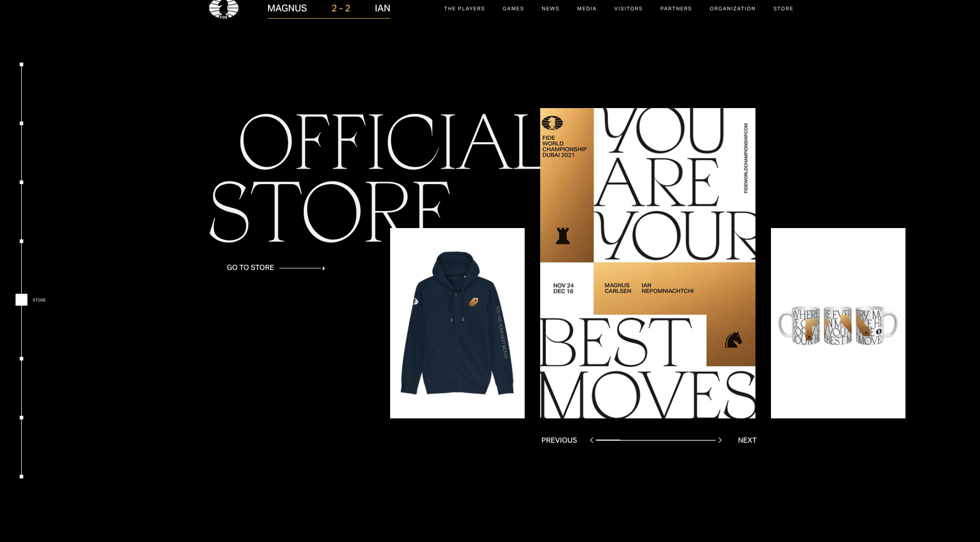Open the Games navigation item
The image size is (980, 542).
pyautogui.click(x=513, y=9)
